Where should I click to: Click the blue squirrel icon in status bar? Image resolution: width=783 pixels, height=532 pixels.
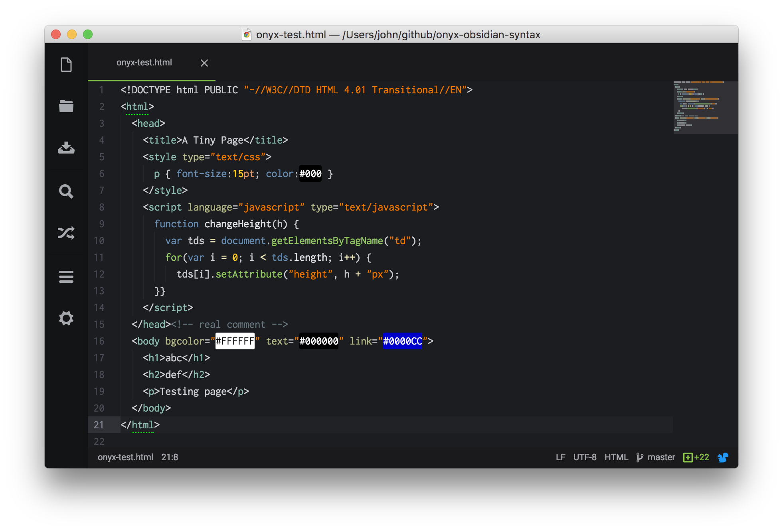(723, 457)
